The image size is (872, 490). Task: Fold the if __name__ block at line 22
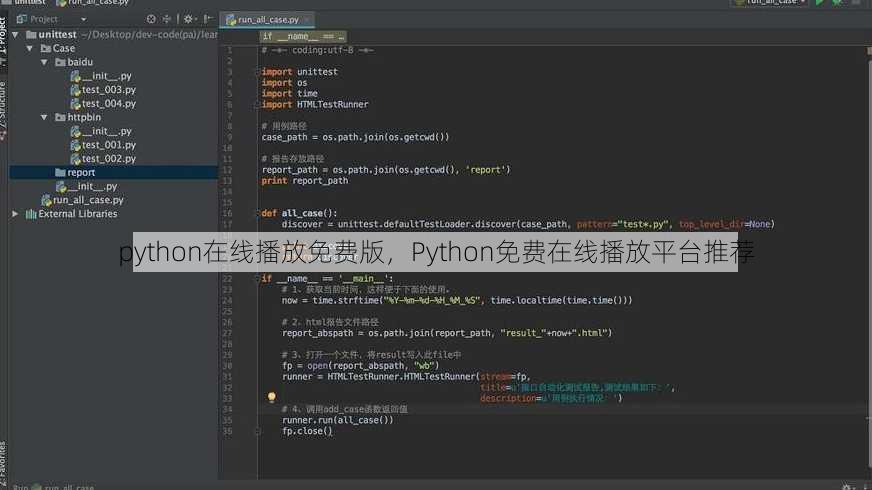[x=257, y=279]
